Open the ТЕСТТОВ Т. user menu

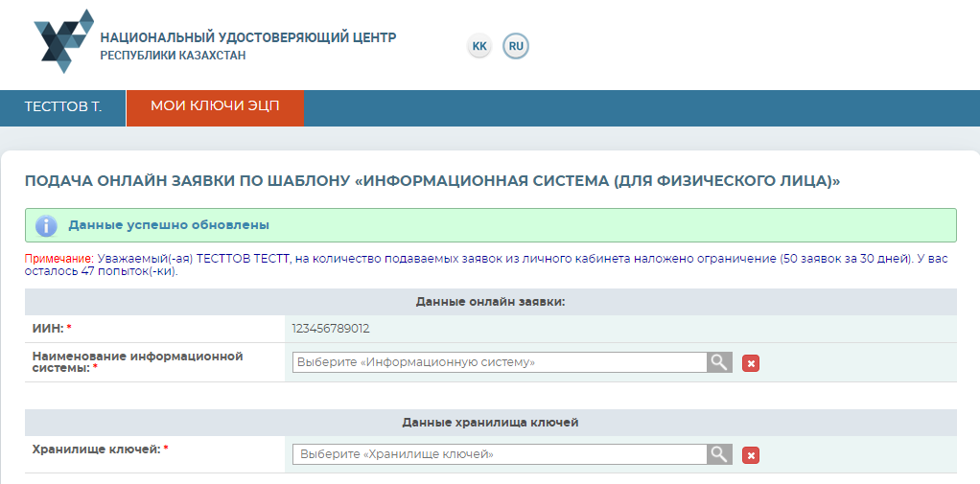[63, 107]
